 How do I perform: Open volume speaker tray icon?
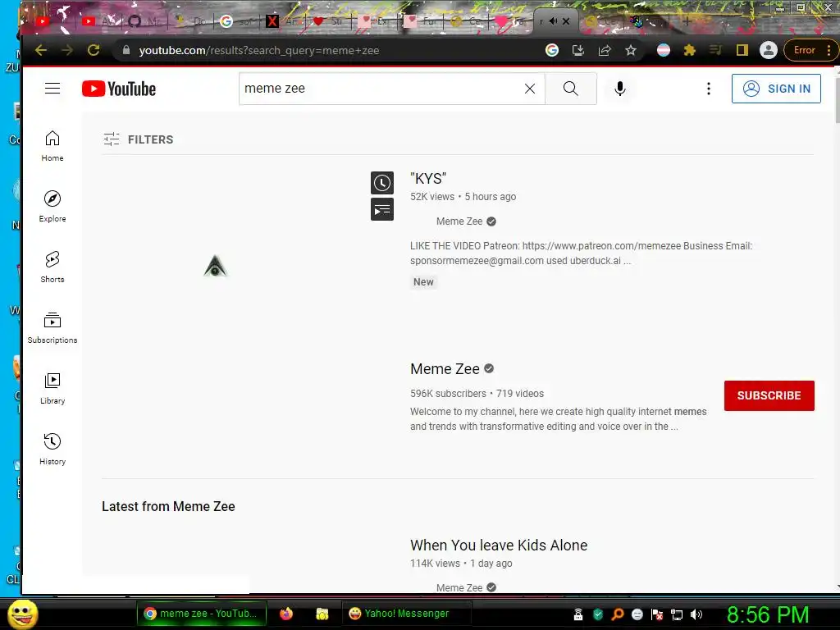click(696, 614)
